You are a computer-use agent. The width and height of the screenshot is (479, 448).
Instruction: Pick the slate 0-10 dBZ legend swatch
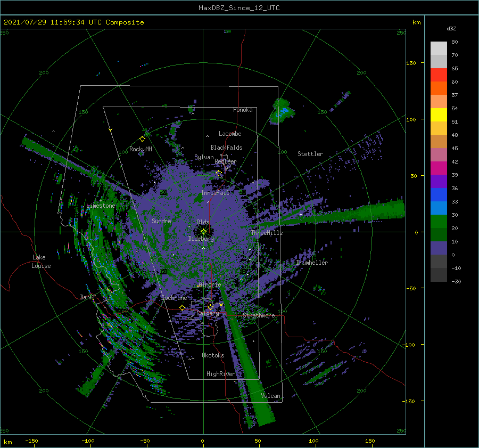[439, 248]
